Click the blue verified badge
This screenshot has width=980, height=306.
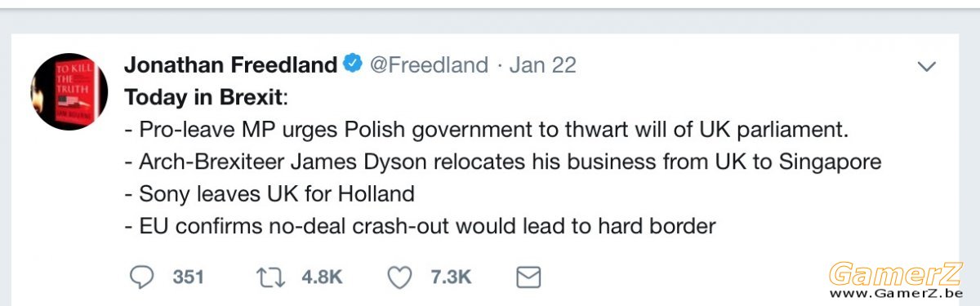coord(353,64)
